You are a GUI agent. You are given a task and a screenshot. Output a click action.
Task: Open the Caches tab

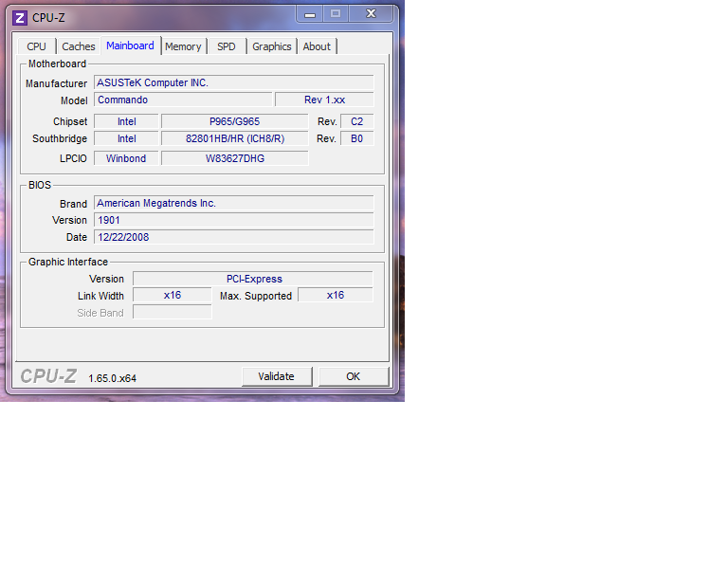(x=79, y=46)
